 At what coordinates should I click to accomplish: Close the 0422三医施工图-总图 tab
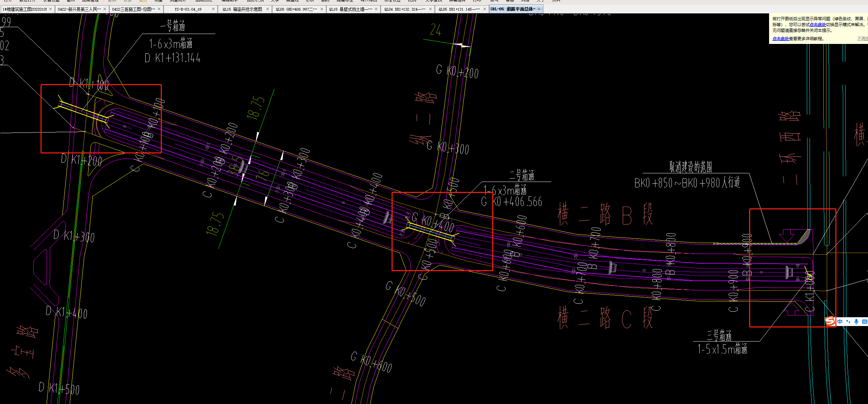pos(159,9)
